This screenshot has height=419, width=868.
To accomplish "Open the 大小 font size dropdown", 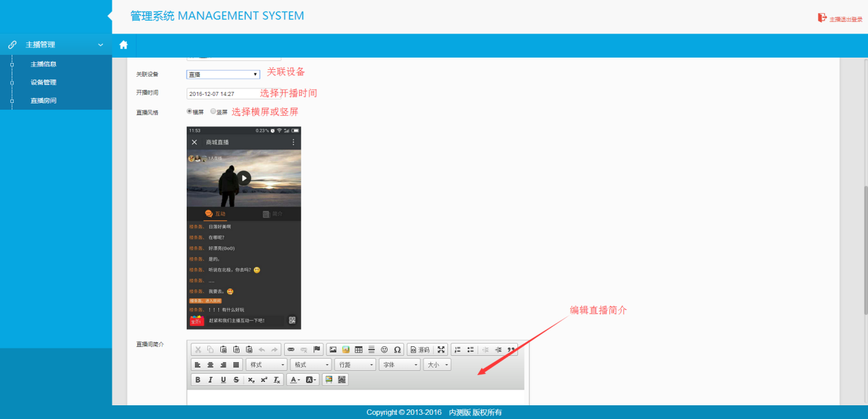I will click(x=437, y=365).
